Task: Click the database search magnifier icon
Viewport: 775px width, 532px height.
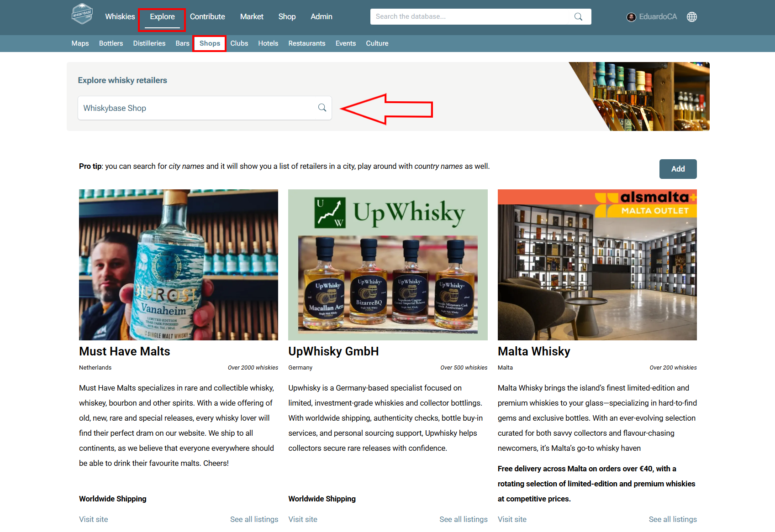Action: (578, 16)
